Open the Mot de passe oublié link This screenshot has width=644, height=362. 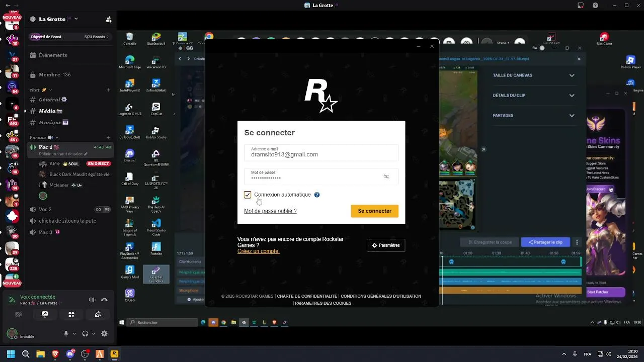tap(270, 211)
